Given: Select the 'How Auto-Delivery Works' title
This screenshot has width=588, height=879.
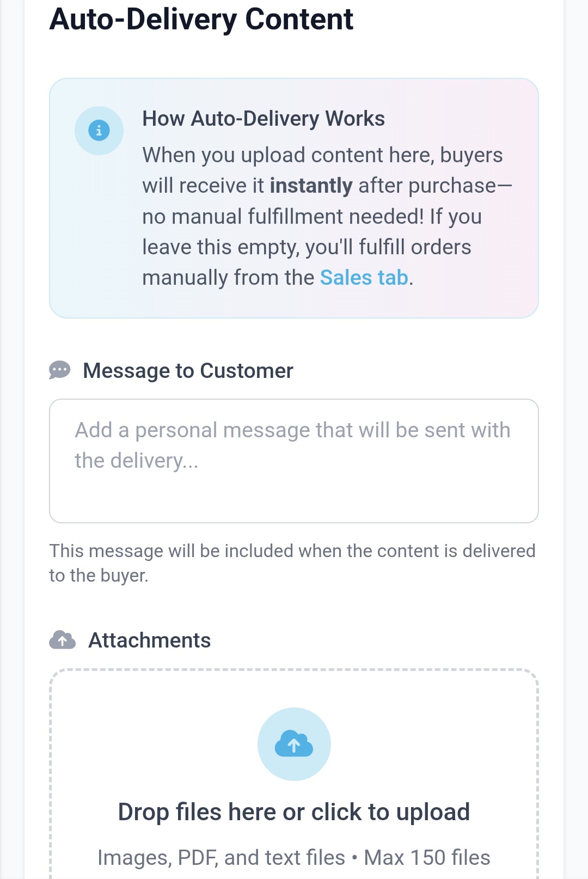Looking at the screenshot, I should coord(264,119).
